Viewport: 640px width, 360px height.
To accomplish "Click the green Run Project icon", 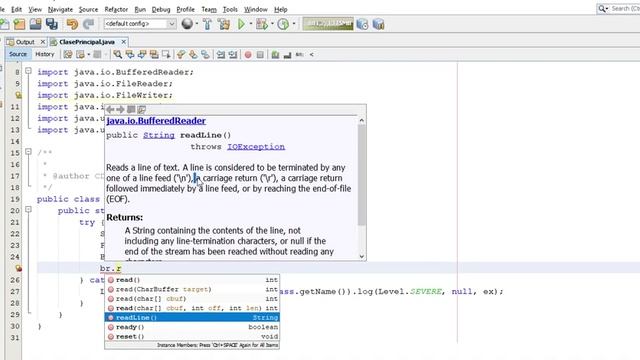I will [241, 24].
